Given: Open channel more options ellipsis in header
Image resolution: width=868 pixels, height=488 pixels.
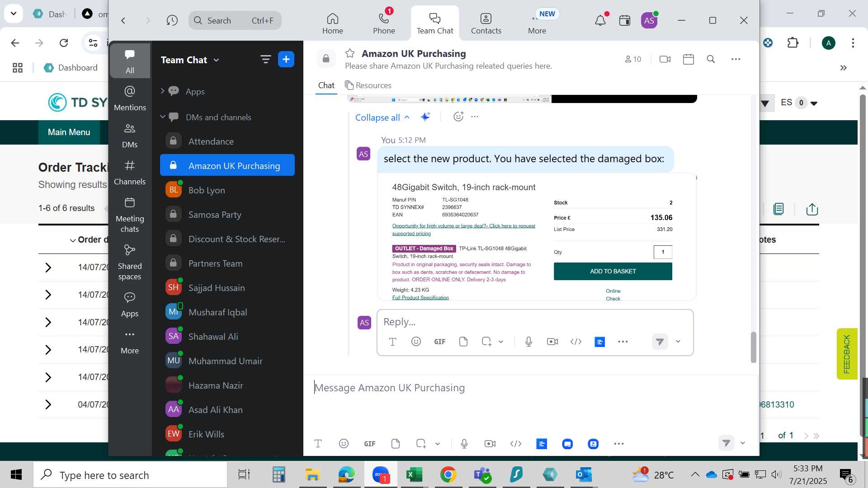Looking at the screenshot, I should tap(736, 59).
